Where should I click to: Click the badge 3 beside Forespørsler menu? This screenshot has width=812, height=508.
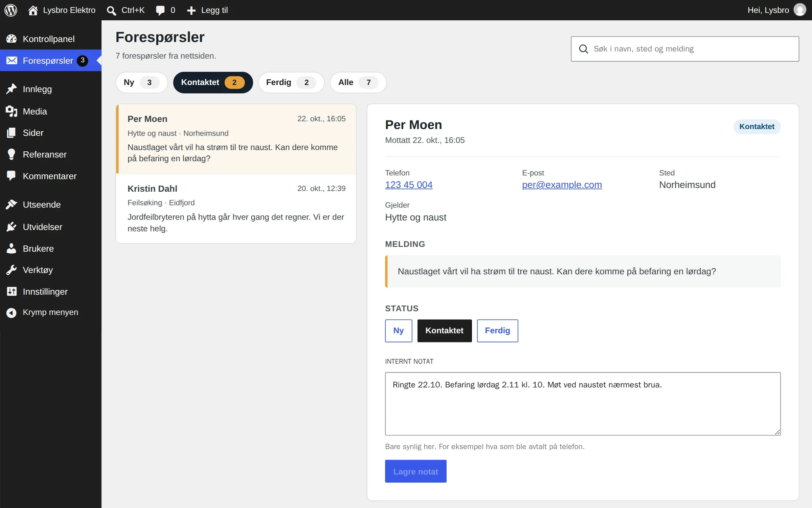click(82, 61)
